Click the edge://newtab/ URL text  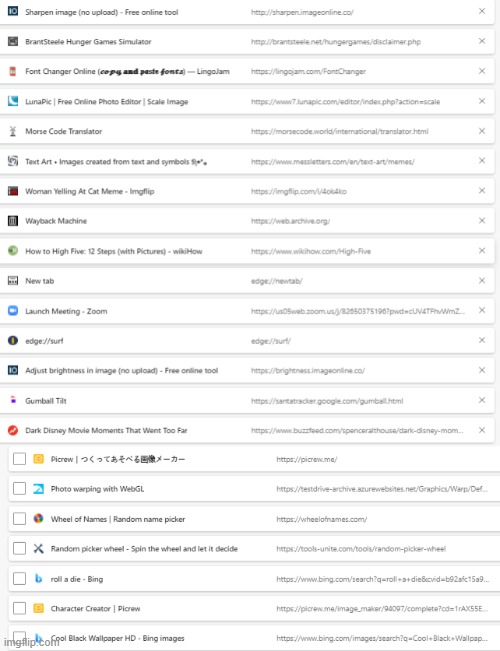pyautogui.click(x=277, y=281)
